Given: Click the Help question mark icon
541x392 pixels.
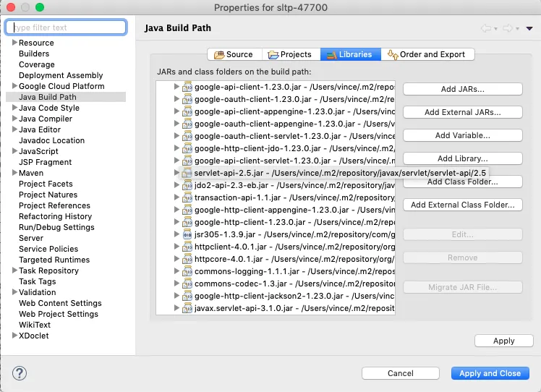Looking at the screenshot, I should tap(20, 373).
